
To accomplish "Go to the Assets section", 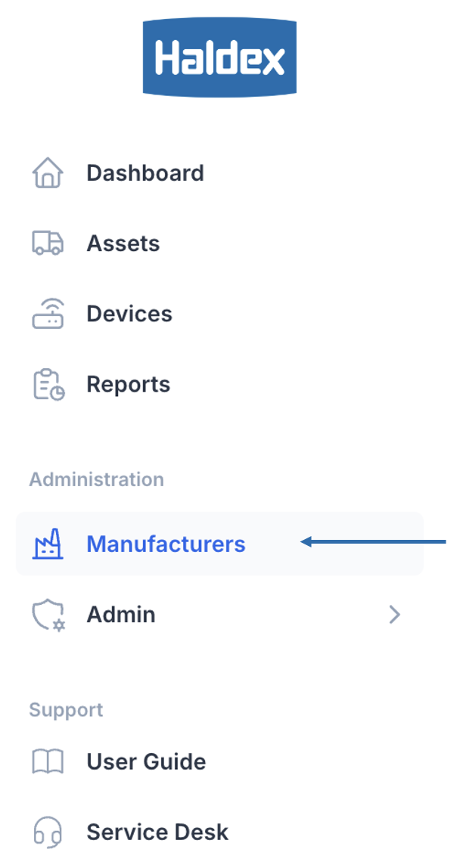I will 123,243.
